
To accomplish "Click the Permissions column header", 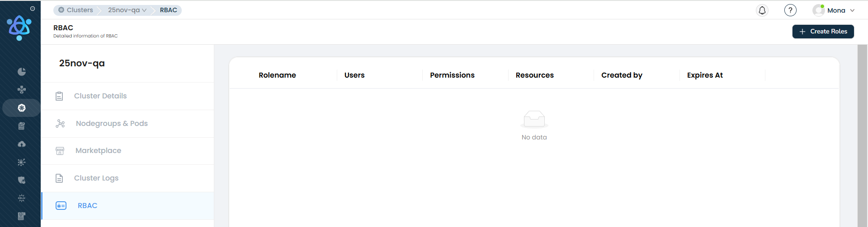I will 452,75.
